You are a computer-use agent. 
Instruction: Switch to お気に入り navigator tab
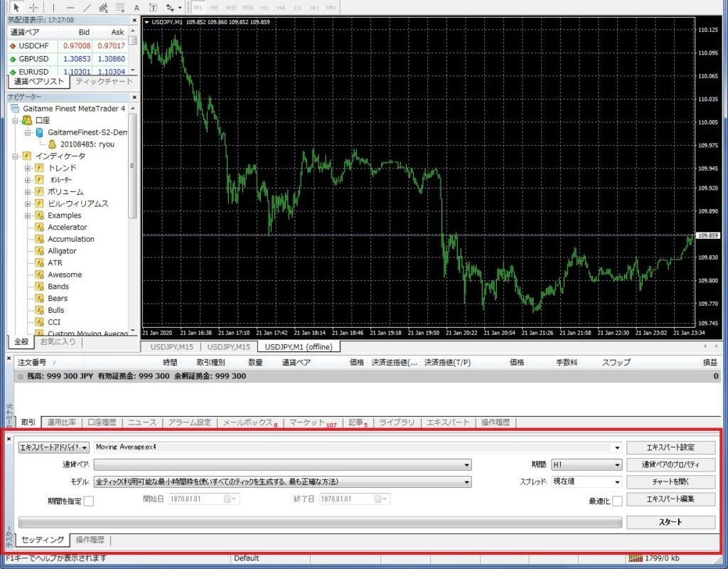pos(58,342)
